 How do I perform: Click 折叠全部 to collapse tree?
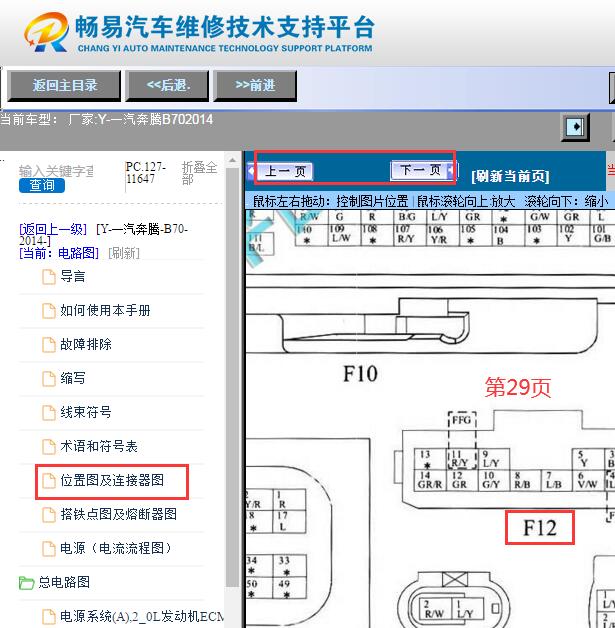pos(199,173)
